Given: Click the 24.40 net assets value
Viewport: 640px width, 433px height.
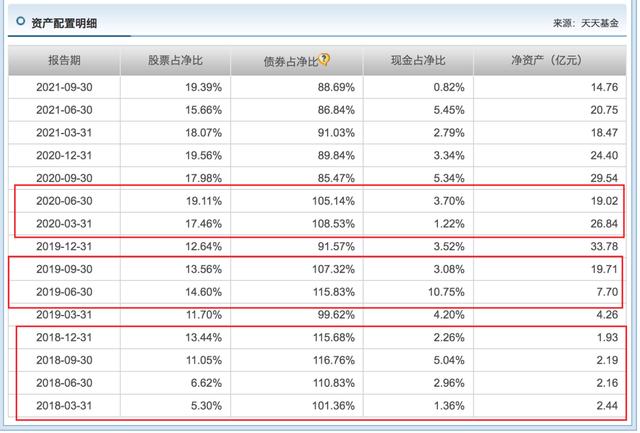Looking at the screenshot, I should (x=604, y=155).
